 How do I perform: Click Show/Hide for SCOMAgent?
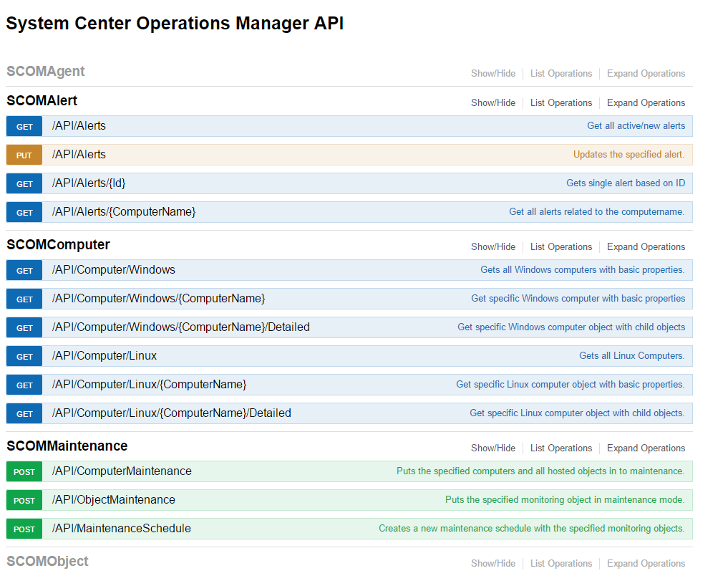point(493,73)
